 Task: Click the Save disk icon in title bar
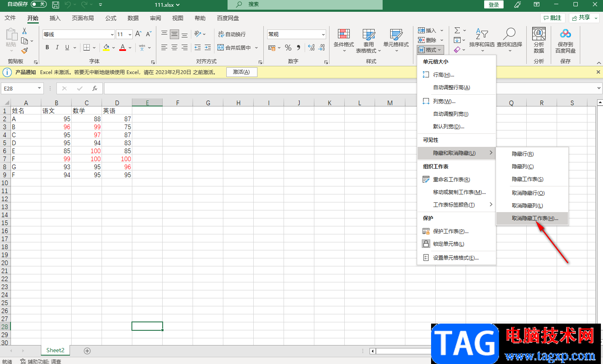[x=56, y=5]
